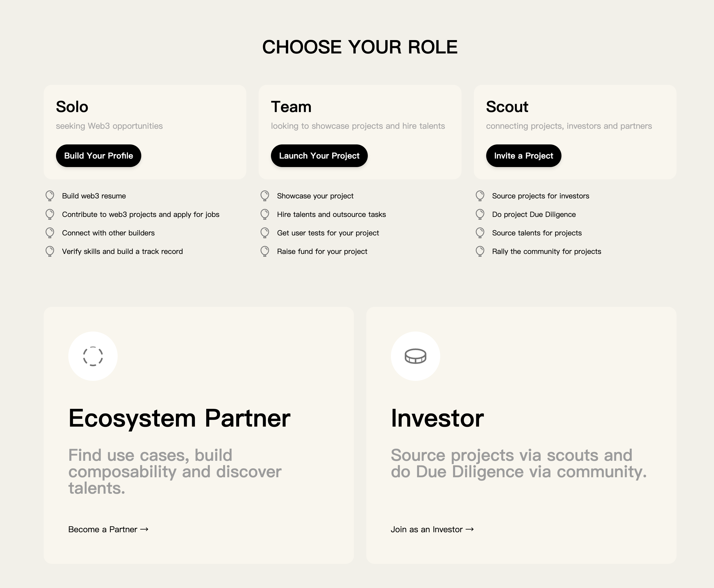
Task: Click balloon icon next to Hire talents and outsource tasks
Action: pos(265,214)
